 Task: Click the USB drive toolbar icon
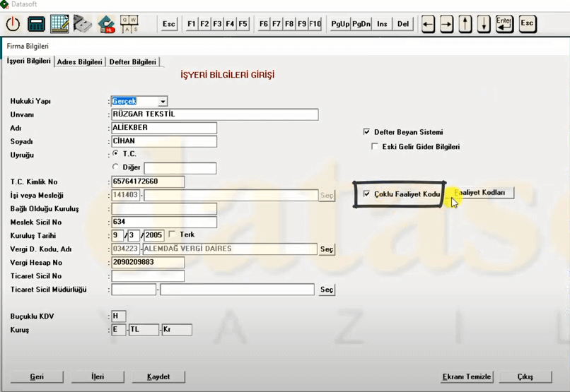83,24
